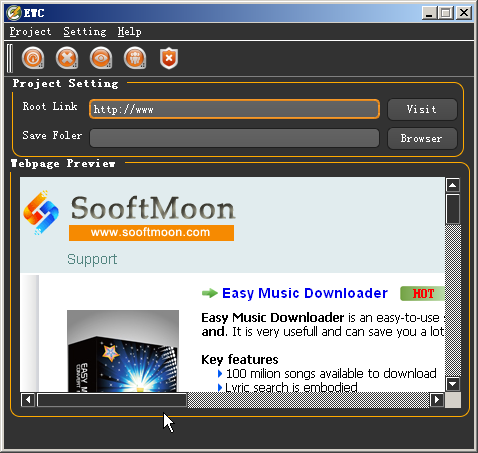Viewport: 478px width, 453px height.
Task: Click the horizontal scrollbar left arrow
Action: point(28,399)
